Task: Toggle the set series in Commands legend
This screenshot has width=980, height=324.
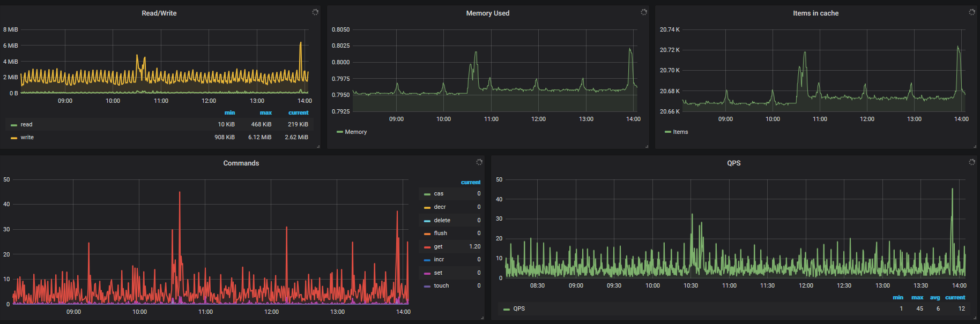Action: [438, 273]
